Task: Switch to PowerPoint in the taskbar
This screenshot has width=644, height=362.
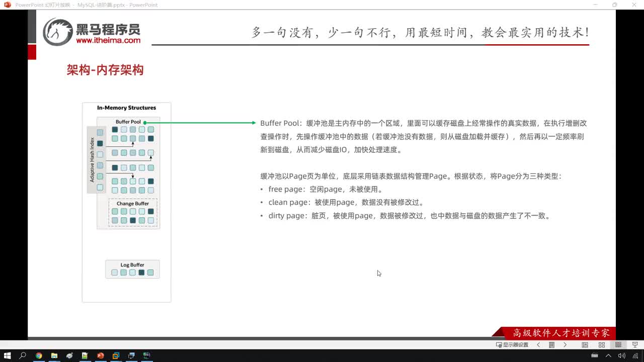Action: (x=100, y=355)
